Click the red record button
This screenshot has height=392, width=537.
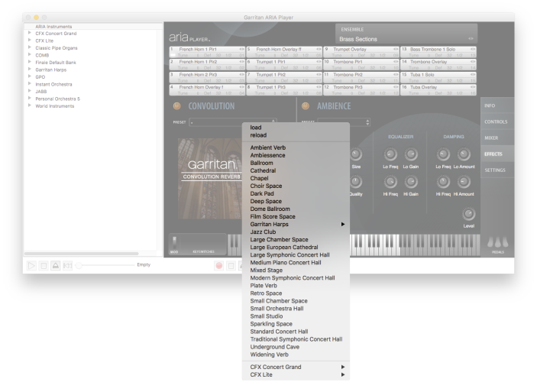[x=219, y=266]
